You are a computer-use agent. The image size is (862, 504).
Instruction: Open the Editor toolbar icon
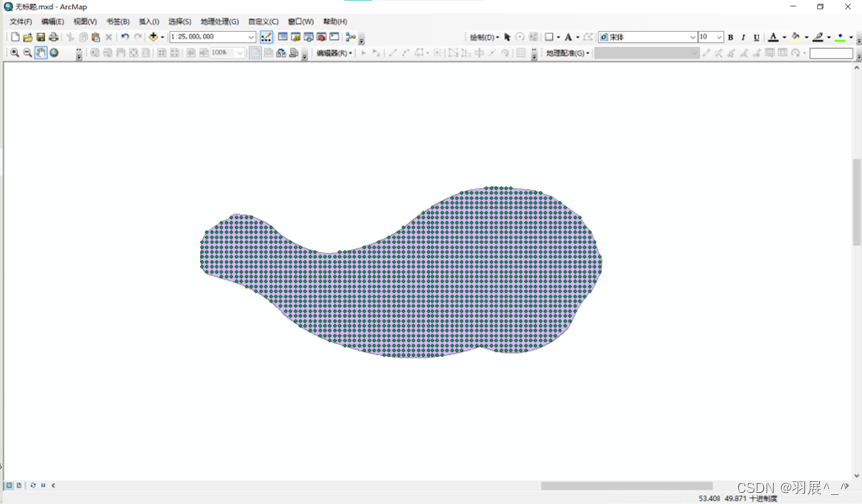[x=266, y=37]
